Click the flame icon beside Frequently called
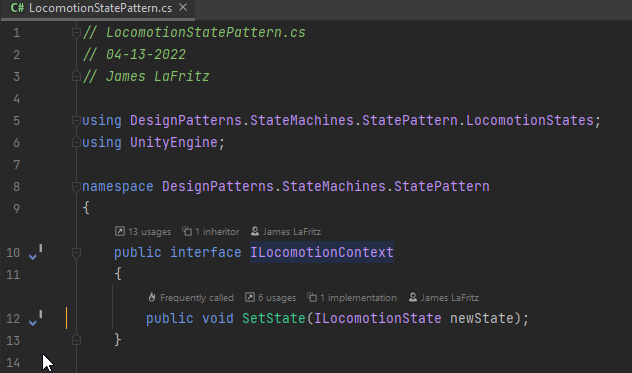The height and width of the screenshot is (373, 632). (152, 297)
